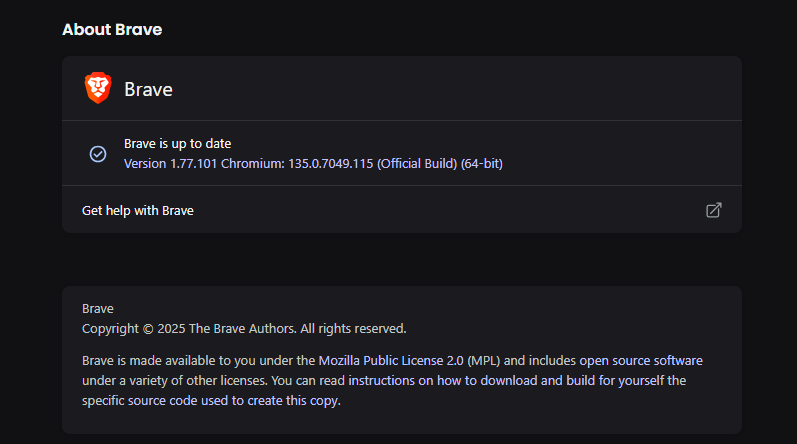Image resolution: width=797 pixels, height=444 pixels.
Task: Click the Brave title beside the logo
Action: click(x=148, y=89)
